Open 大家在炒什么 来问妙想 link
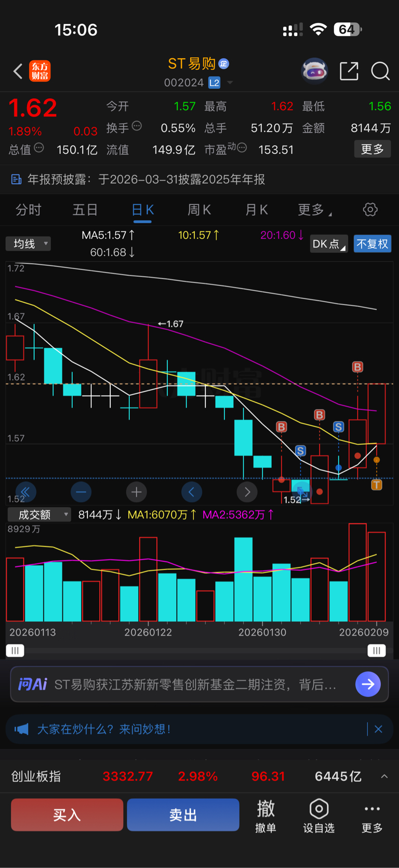 [x=104, y=729]
